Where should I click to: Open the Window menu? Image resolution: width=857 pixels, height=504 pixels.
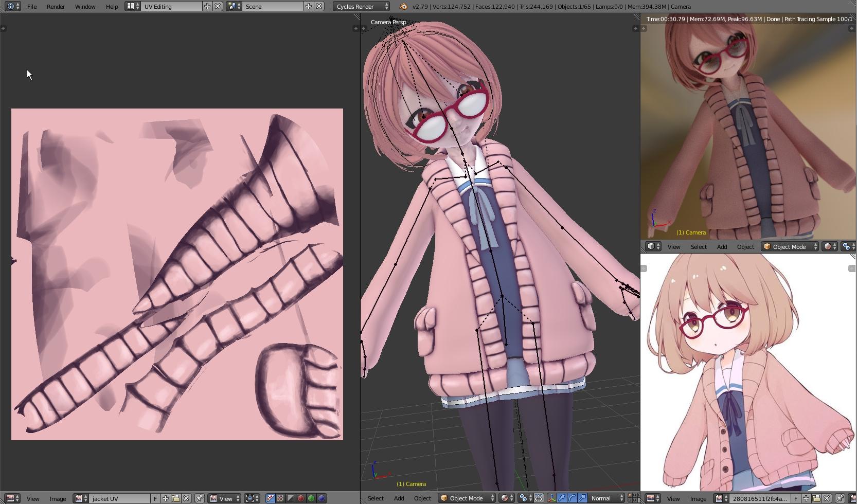pyautogui.click(x=85, y=6)
